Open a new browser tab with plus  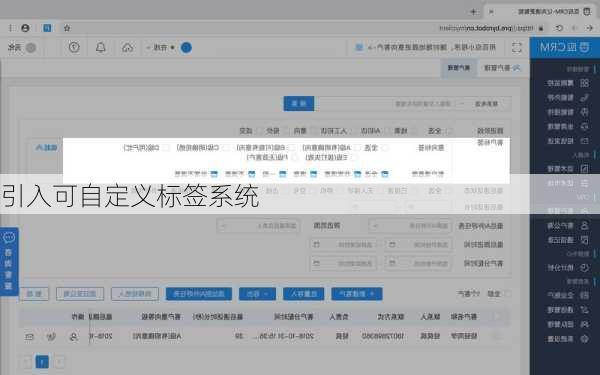473,11
